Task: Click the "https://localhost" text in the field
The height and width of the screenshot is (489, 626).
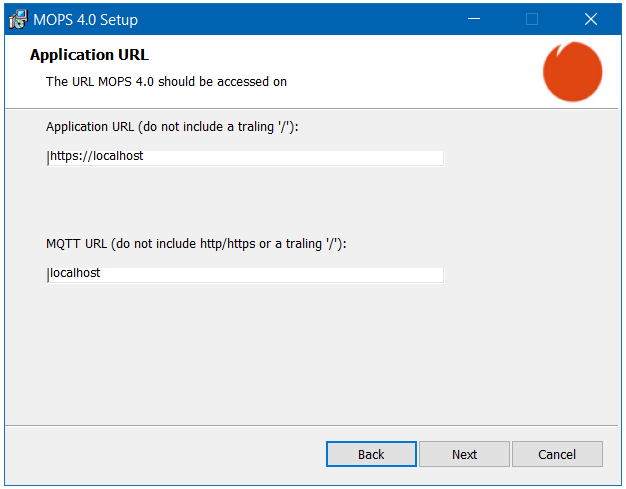Action: click(97, 157)
